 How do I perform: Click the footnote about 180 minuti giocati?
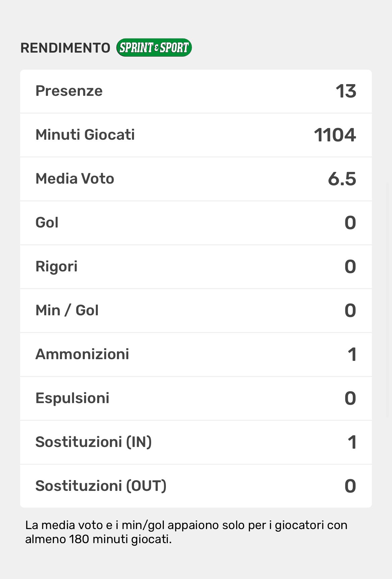(186, 532)
